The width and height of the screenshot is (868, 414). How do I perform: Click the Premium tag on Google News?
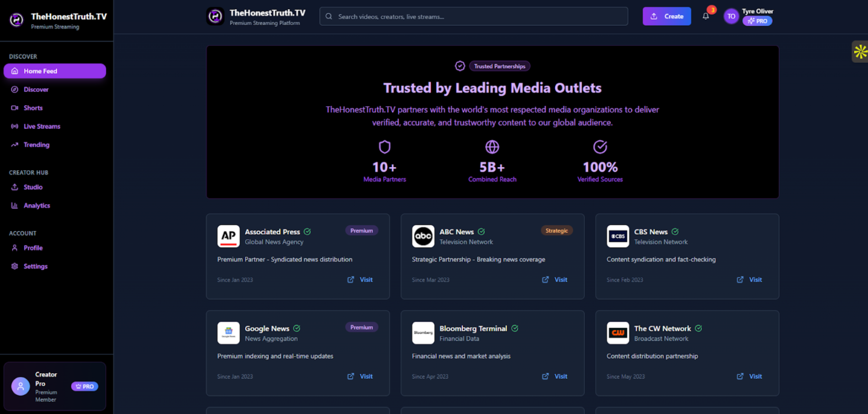pos(361,327)
